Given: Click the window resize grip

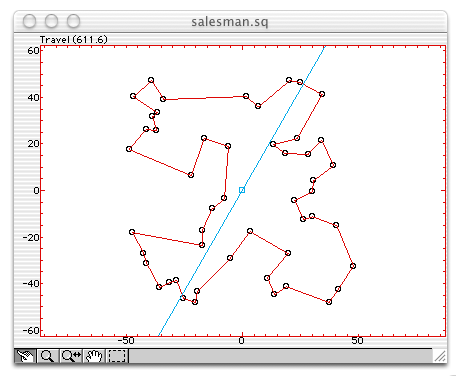Looking at the screenshot, I should pos(440,356).
